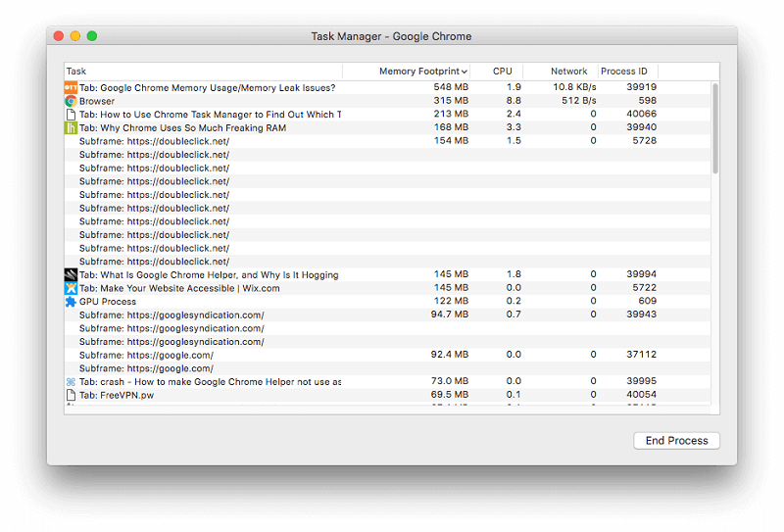This screenshot has height=532, width=784.
Task: Click the End Process button
Action: click(x=676, y=441)
